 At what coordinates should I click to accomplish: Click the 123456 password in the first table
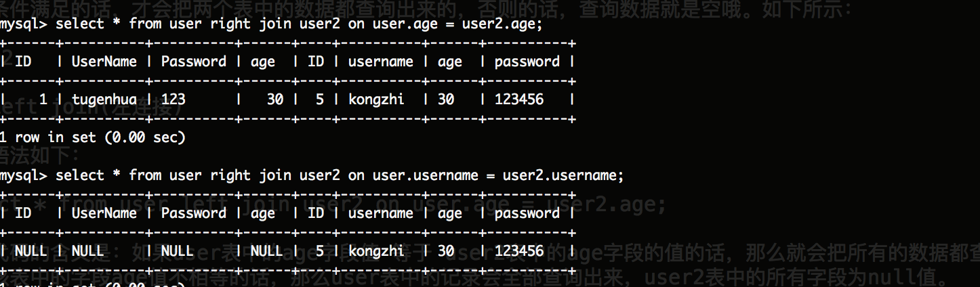click(x=518, y=100)
